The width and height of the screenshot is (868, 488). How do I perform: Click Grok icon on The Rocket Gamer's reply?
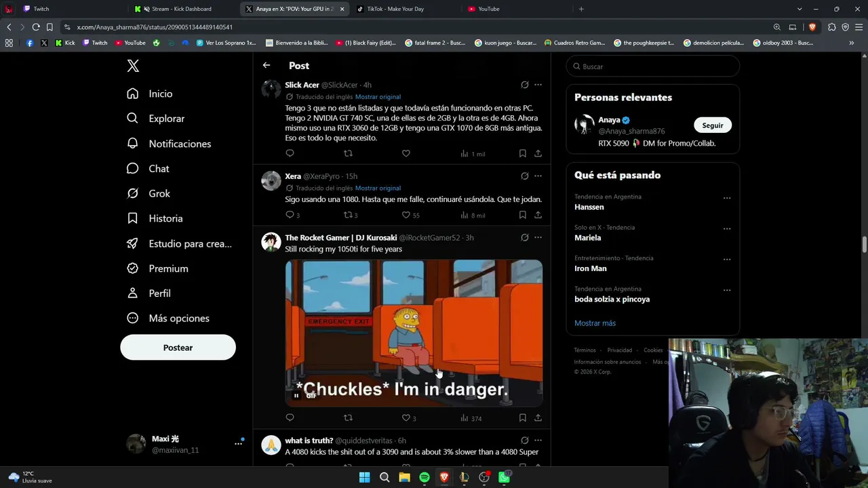524,238
